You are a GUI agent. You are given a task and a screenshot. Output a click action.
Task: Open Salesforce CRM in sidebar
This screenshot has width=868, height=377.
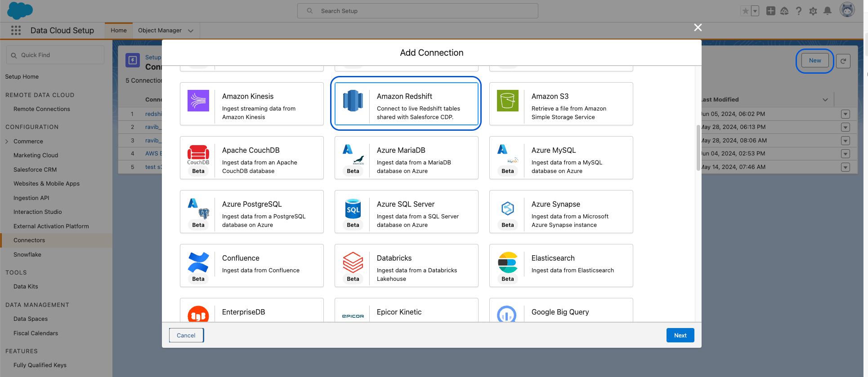tap(35, 170)
